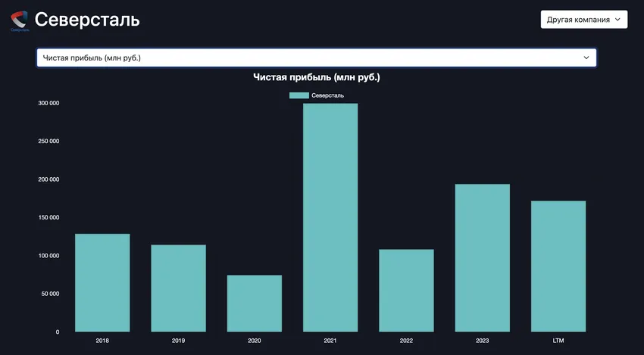Click the Северсталь company logo
The height and width of the screenshot is (355, 644).
point(20,21)
